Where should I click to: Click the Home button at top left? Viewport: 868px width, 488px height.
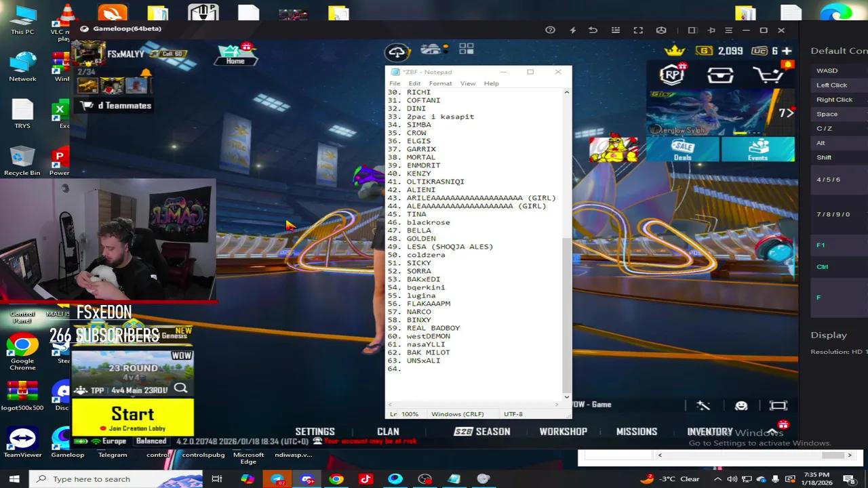(235, 53)
